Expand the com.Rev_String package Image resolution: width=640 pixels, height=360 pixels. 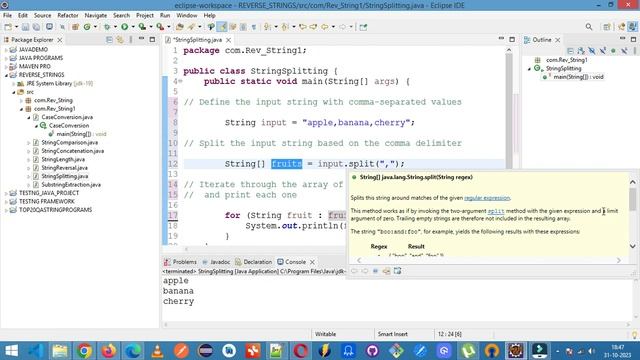[x=21, y=100]
